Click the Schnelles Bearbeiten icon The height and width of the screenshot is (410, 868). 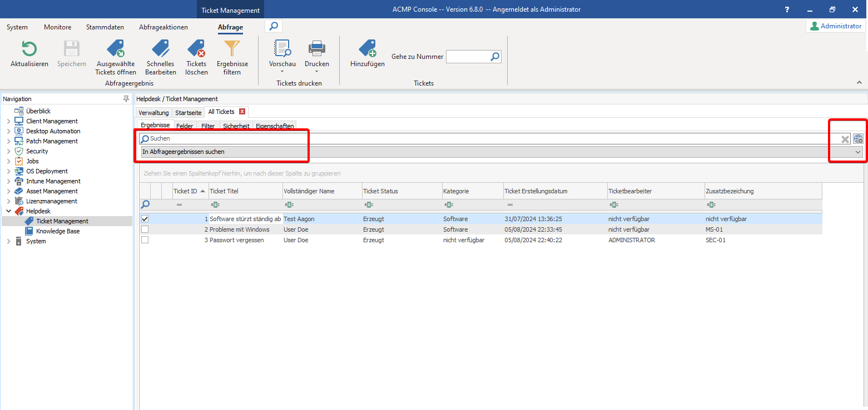160,49
